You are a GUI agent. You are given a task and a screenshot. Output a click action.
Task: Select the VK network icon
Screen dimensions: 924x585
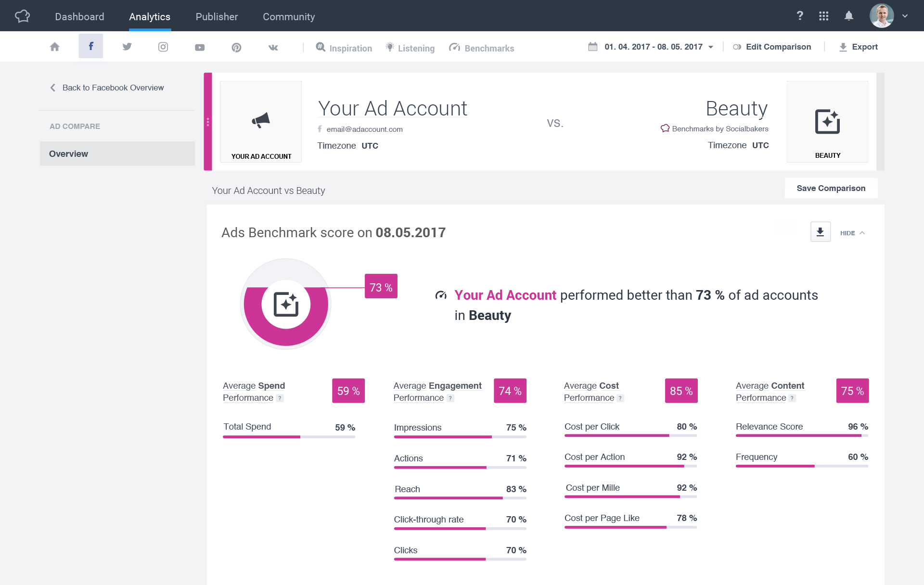pyautogui.click(x=273, y=47)
